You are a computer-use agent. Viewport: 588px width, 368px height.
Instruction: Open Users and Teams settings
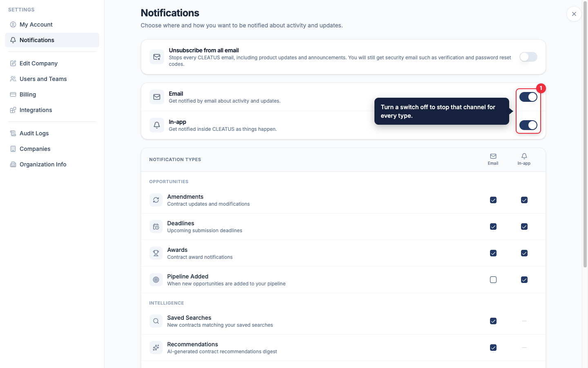[52, 79]
